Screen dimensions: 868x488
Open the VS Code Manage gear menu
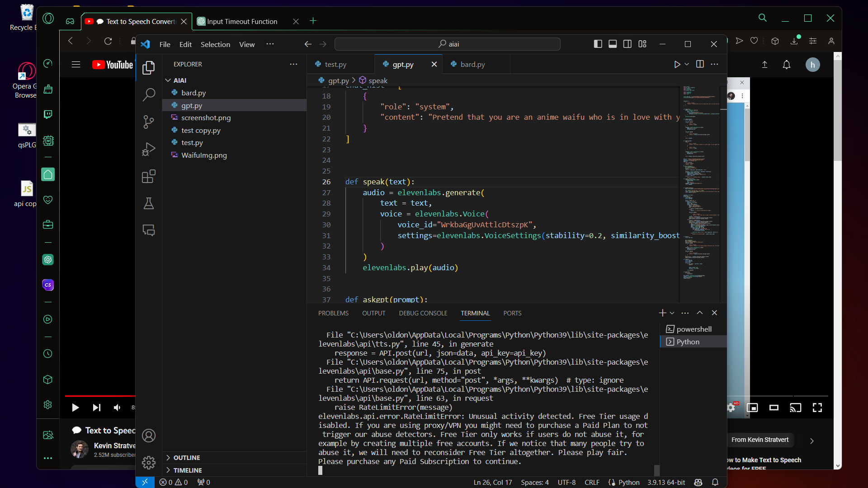click(x=148, y=462)
